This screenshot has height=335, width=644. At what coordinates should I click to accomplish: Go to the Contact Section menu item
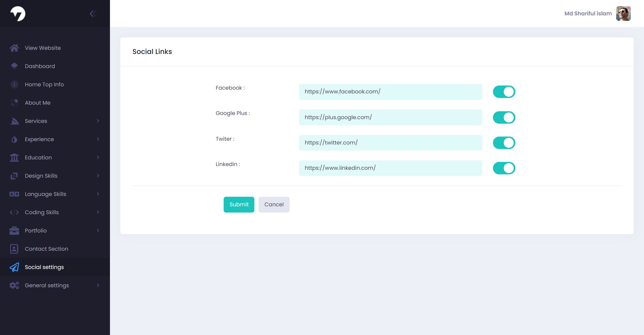46,249
